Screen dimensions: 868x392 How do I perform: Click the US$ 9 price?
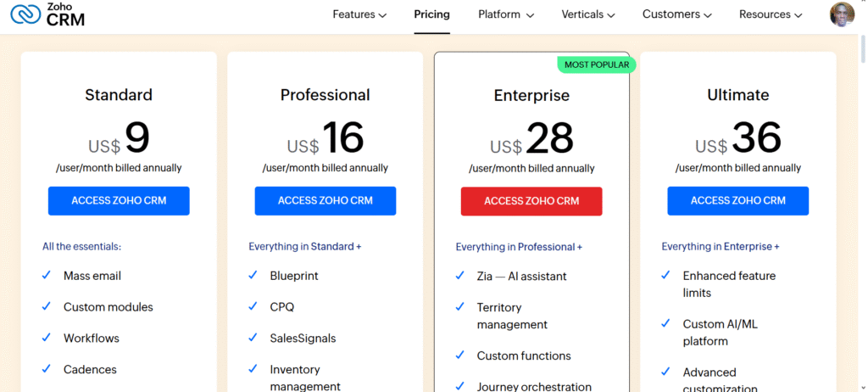(119, 138)
